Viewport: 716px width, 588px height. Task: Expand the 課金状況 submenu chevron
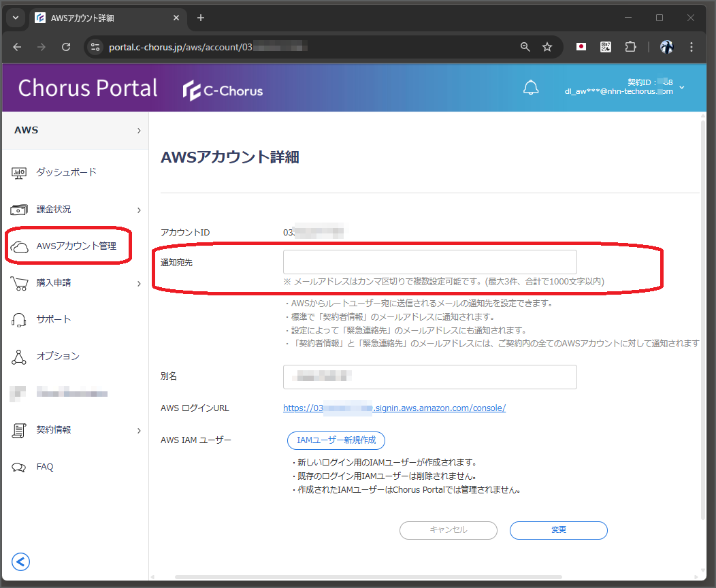(139, 210)
